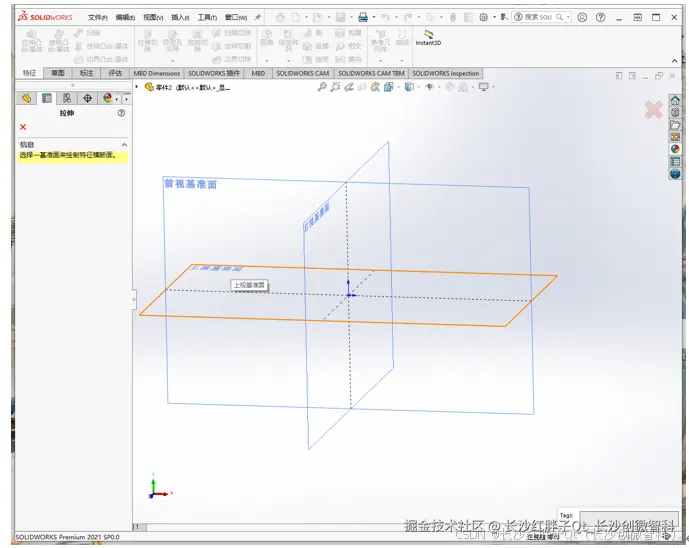Screen dimensions: 689x548
Task: Click the Help question mark in title bar
Action: click(x=601, y=17)
